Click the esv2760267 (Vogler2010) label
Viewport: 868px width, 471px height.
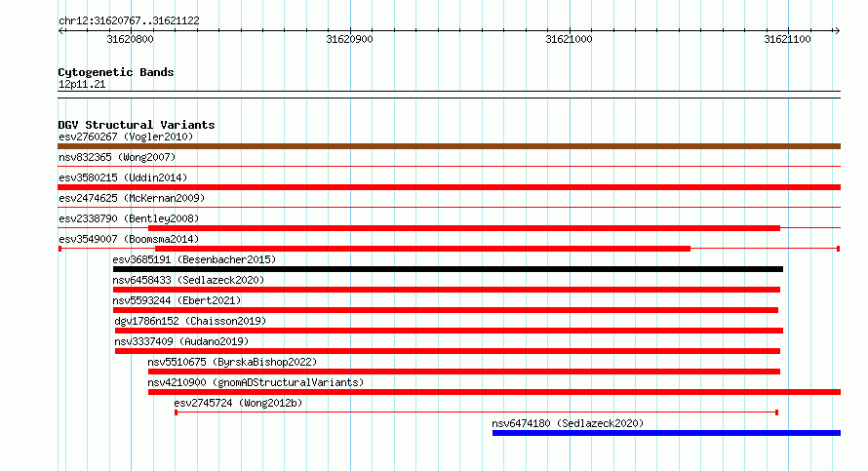click(126, 137)
